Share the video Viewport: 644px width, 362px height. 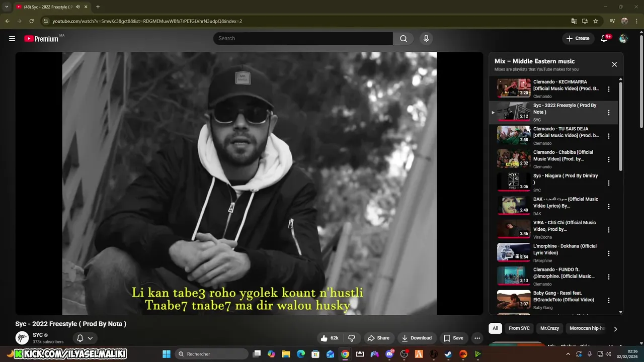point(378,338)
